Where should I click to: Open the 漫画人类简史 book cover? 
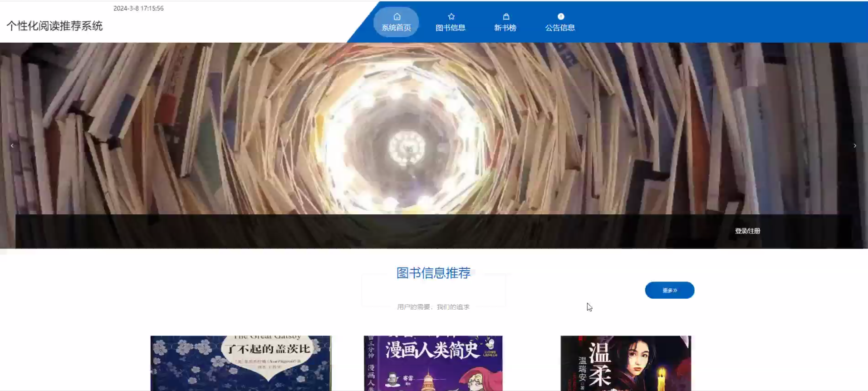433,363
